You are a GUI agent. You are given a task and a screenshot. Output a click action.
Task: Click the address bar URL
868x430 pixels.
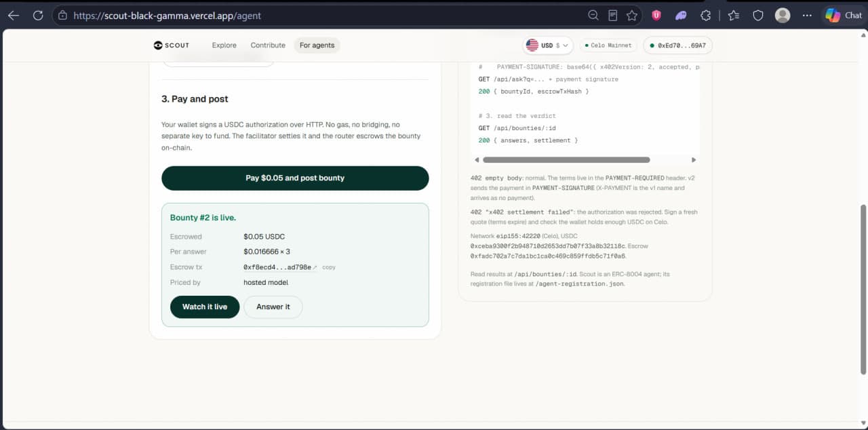pos(167,16)
